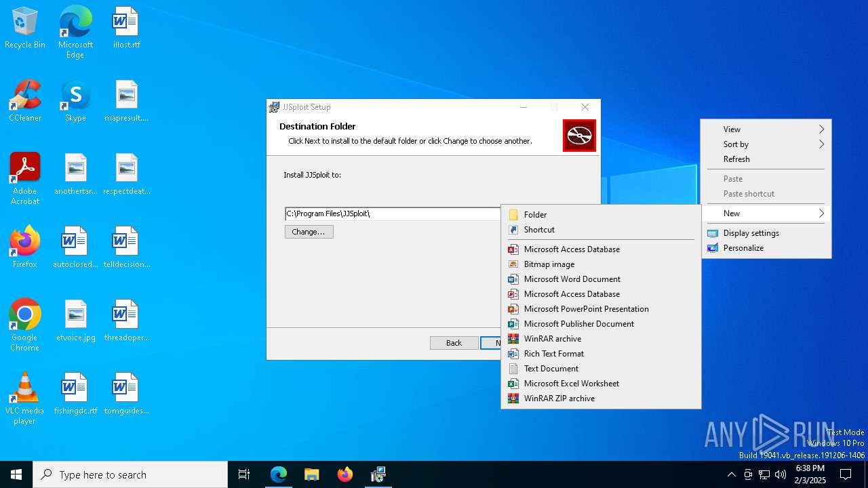
Task: Choose Personalize in the context menu
Action: coord(766,248)
